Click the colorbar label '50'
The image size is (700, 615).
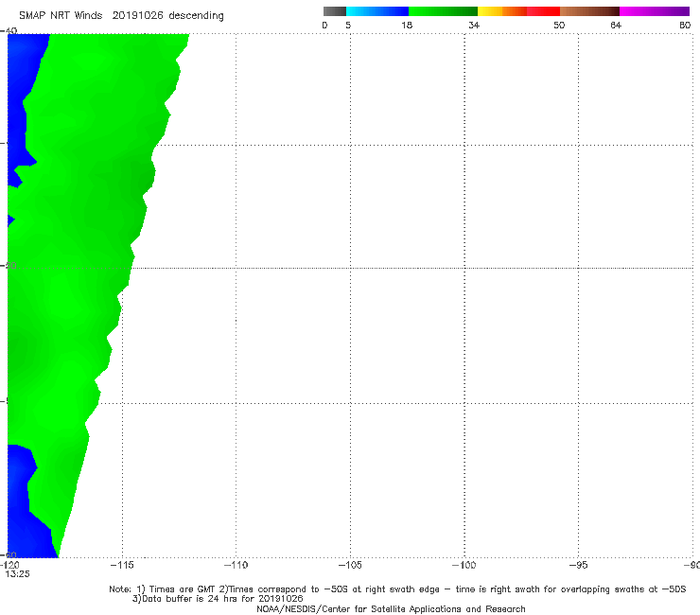pos(559,25)
